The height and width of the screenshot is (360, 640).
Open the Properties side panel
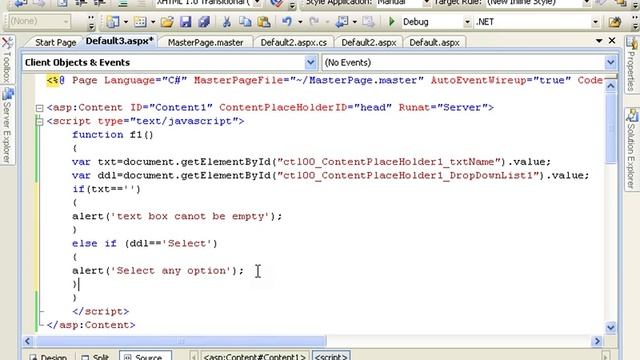point(632,64)
